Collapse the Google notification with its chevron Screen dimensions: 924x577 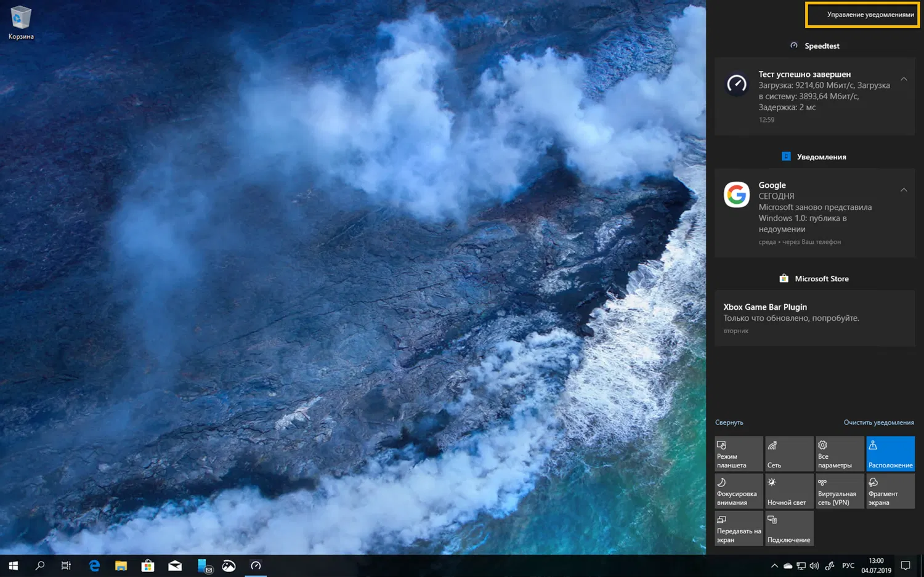[904, 190]
